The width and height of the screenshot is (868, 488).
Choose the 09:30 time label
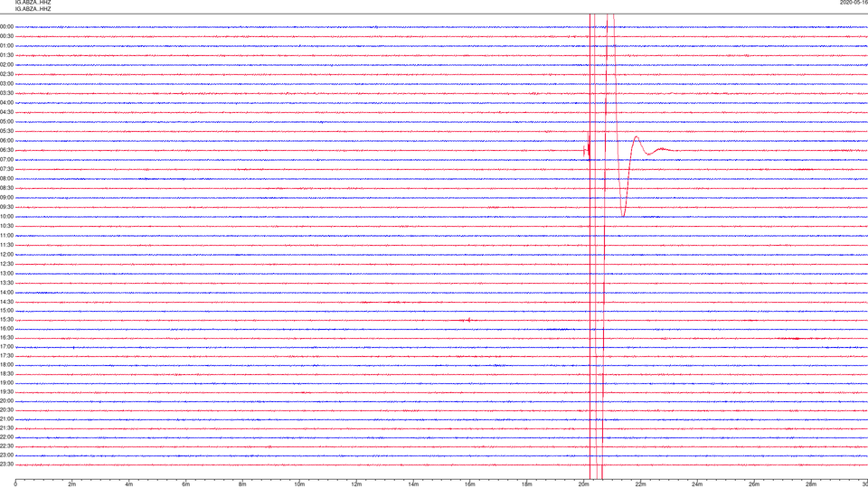(x=6, y=208)
